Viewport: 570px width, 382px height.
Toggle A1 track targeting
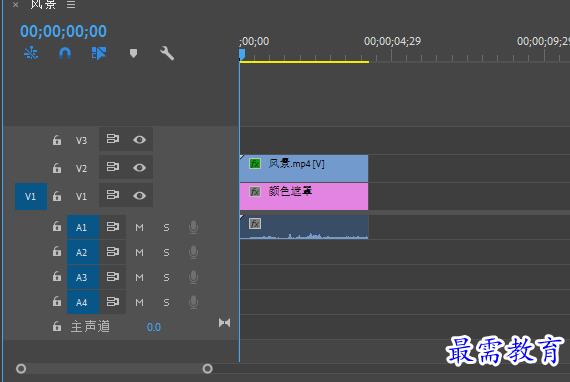coord(83,228)
